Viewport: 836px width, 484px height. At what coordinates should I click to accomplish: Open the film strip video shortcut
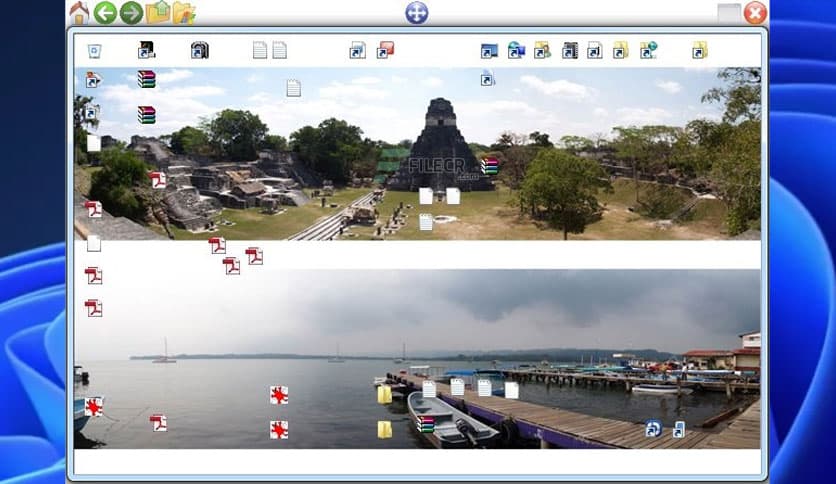tap(570, 51)
